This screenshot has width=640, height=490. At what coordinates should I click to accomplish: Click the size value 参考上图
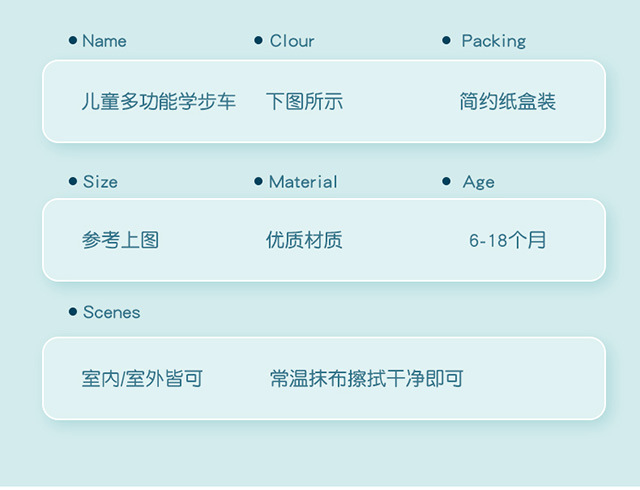pyautogui.click(x=120, y=240)
